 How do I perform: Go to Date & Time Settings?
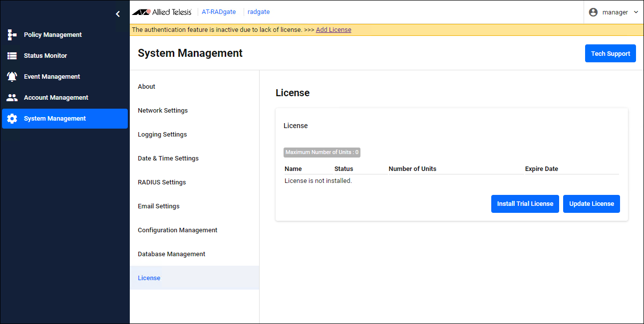coord(168,159)
